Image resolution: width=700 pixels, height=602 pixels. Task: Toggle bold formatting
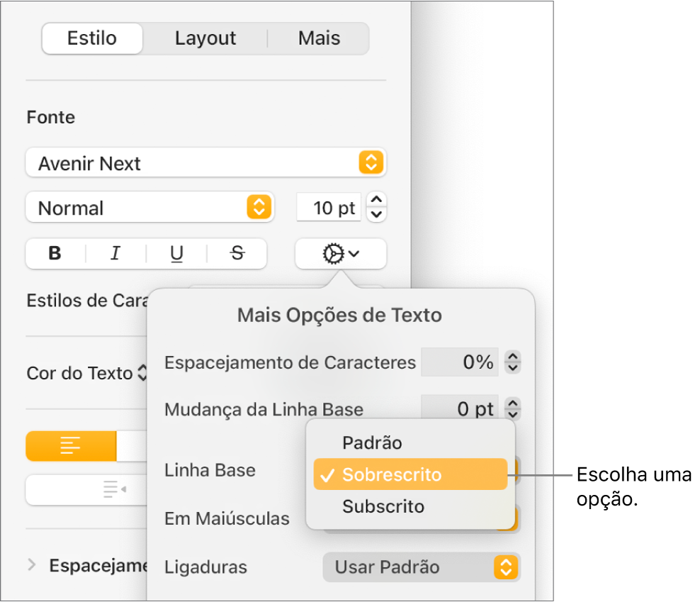pos(55,253)
